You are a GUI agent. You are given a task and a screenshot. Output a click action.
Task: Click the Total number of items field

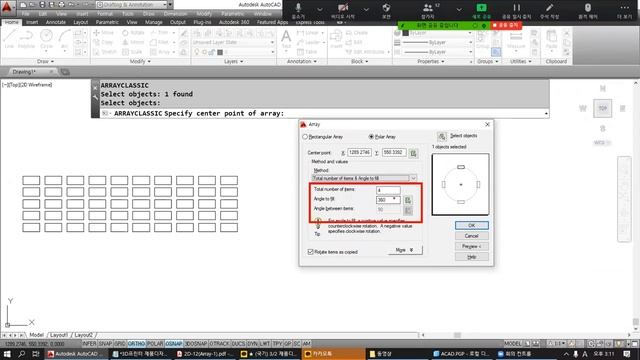[x=388, y=190]
